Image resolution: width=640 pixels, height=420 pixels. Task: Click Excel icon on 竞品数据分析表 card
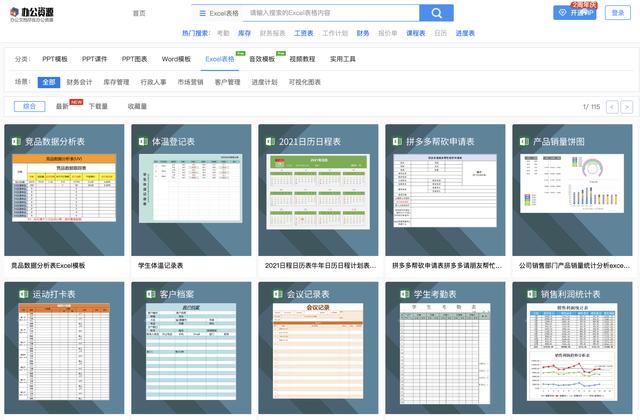(16, 142)
